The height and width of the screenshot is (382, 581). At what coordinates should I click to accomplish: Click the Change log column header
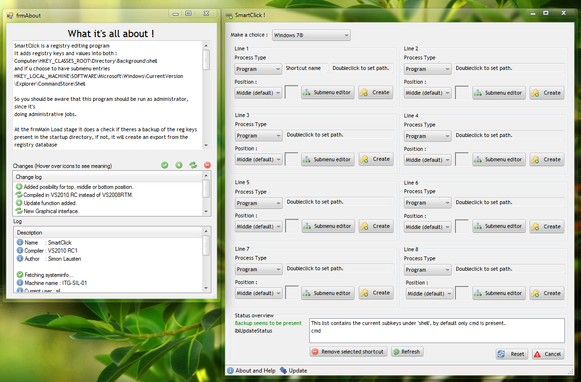[x=108, y=177]
